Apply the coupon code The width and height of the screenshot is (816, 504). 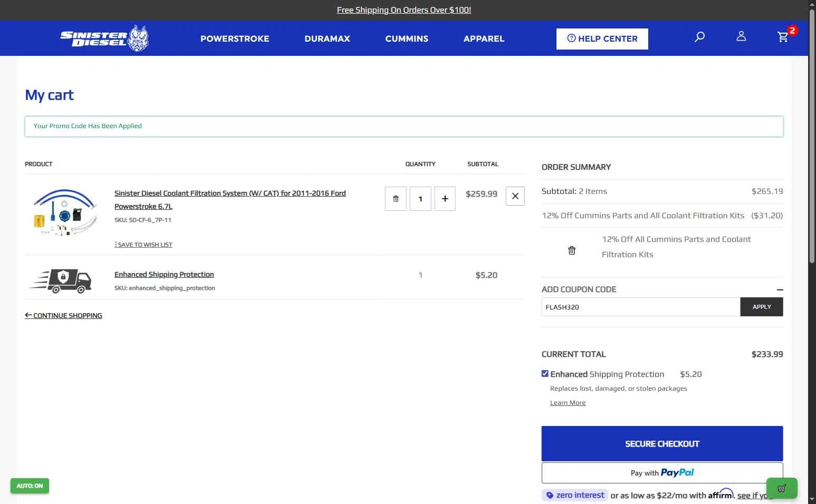(761, 307)
